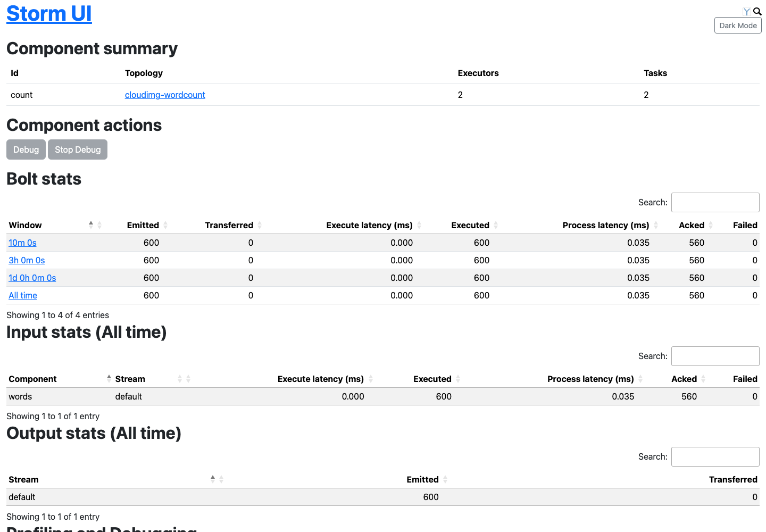Open the cloudimg-wordcount topology link
766x532 pixels.
(165, 95)
